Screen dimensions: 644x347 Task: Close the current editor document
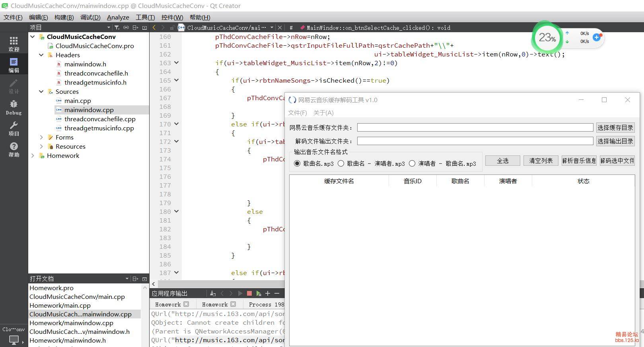[x=280, y=27]
